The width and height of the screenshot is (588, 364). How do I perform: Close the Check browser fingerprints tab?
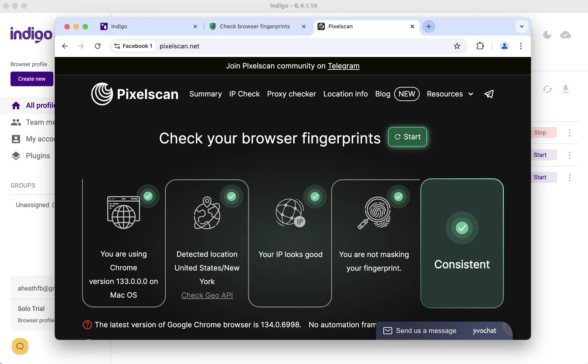[x=304, y=26]
